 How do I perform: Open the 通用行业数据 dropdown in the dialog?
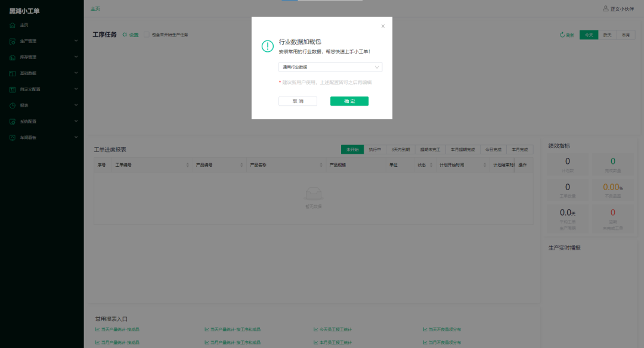[330, 67]
